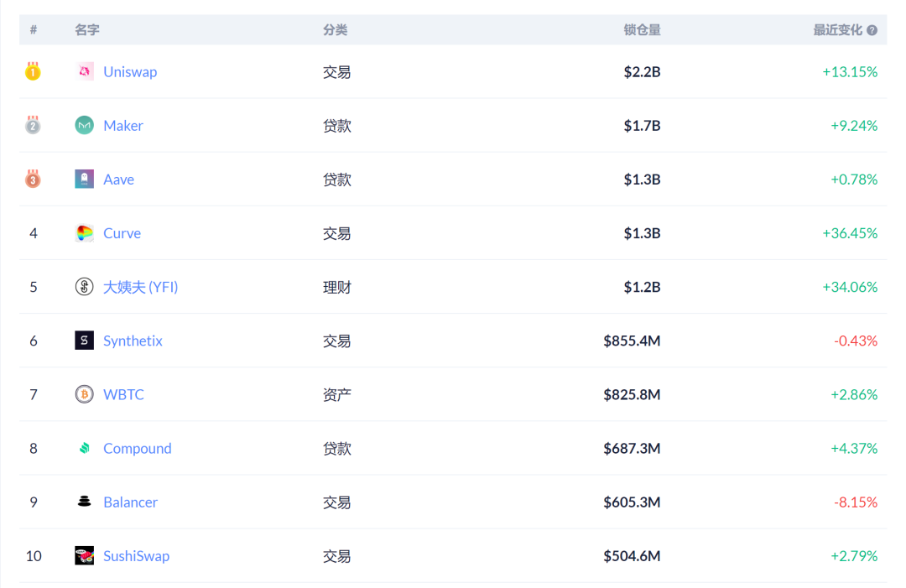Click the help icon beside 最近变化
This screenshot has height=588, width=906.
872,30
